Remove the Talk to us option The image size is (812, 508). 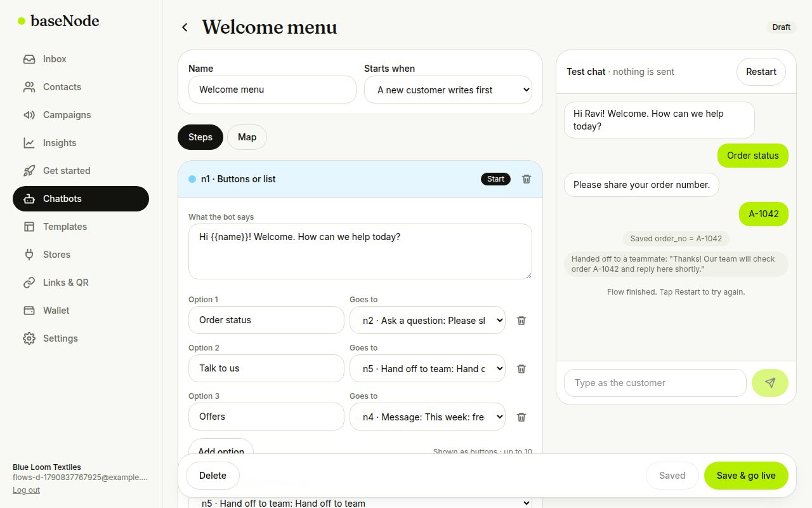click(x=521, y=369)
